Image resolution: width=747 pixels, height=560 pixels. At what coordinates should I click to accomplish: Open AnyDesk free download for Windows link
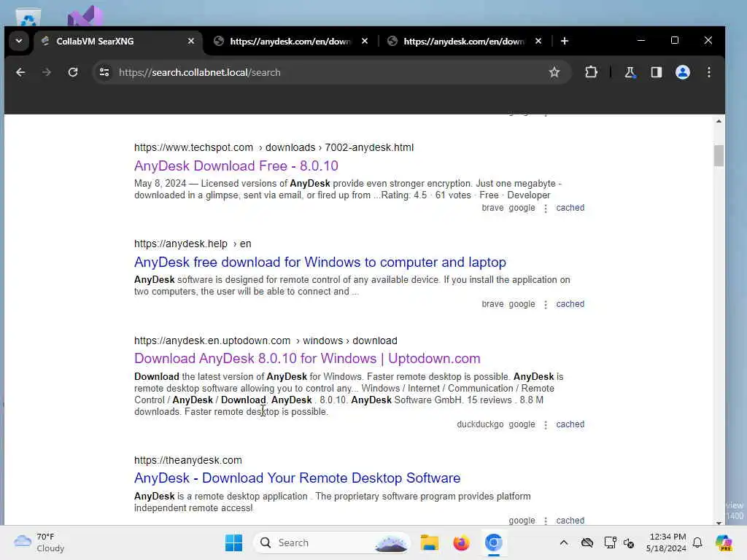(320, 262)
